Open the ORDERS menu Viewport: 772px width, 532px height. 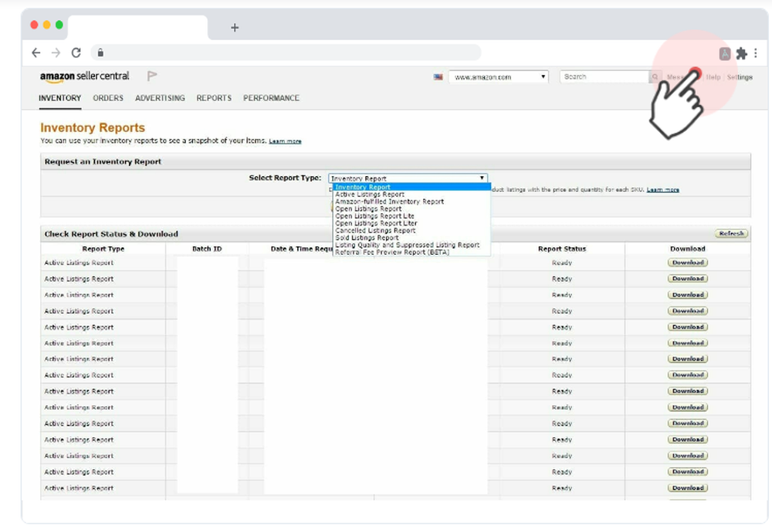tap(108, 98)
